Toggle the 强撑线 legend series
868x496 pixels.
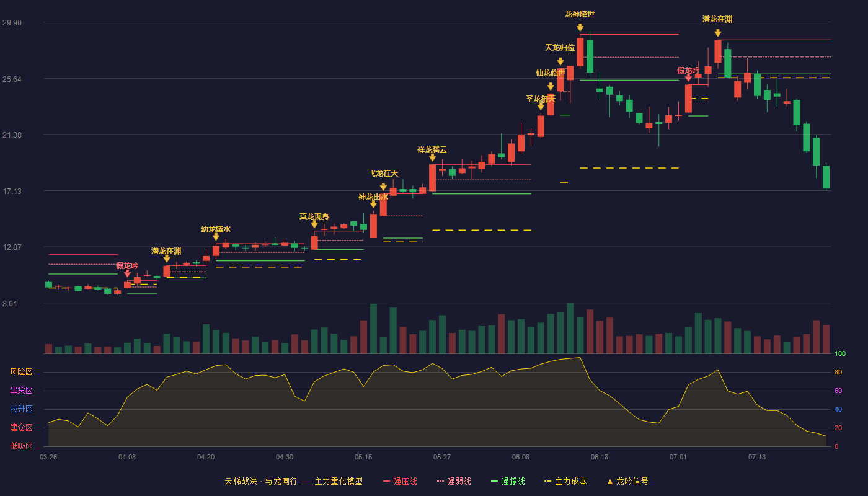508,481
